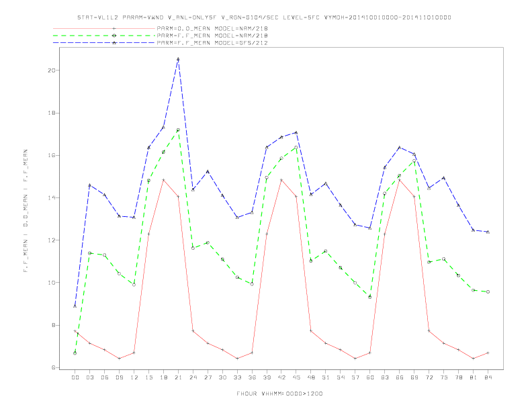Viewport: 532px width, 411px height.
Task: Click x-axis forecast hour label 48
Action: [311, 377]
